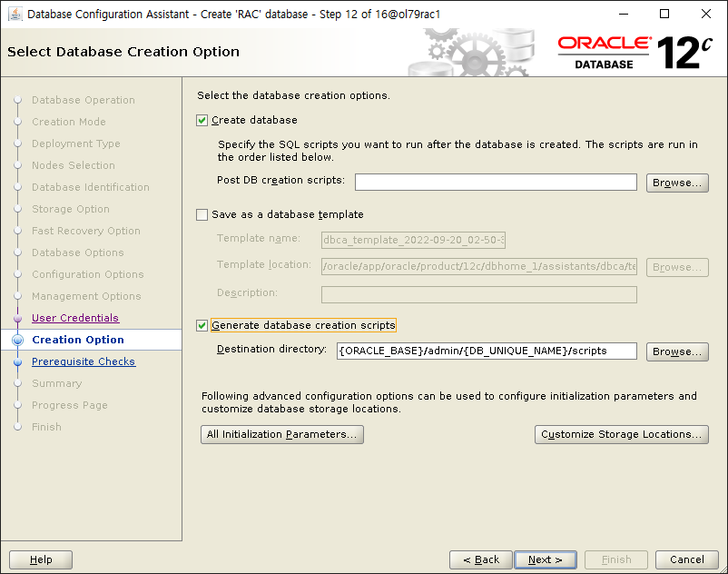This screenshot has width=728, height=574.
Task: Click the Fast Recovery Option step label
Action: (x=86, y=231)
